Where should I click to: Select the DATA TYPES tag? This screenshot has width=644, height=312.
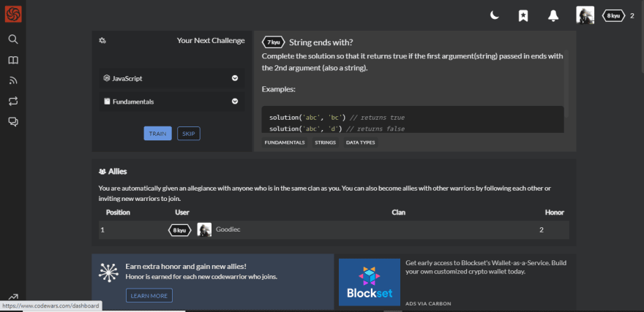360,142
